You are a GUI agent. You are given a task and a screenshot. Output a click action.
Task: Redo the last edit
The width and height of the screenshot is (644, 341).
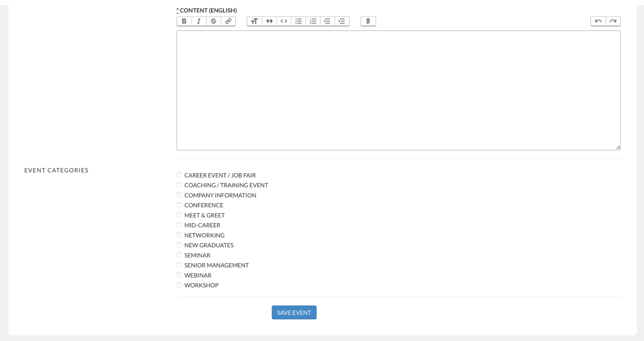coord(613,21)
